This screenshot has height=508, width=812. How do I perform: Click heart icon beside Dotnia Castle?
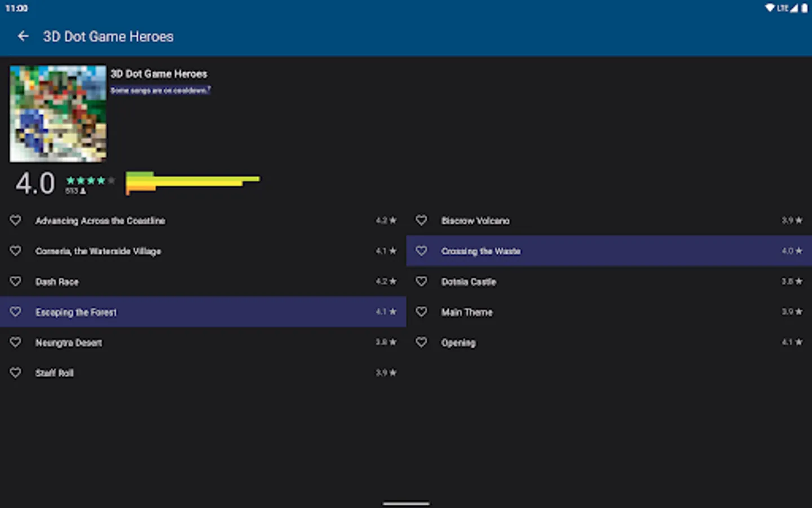pos(422,281)
